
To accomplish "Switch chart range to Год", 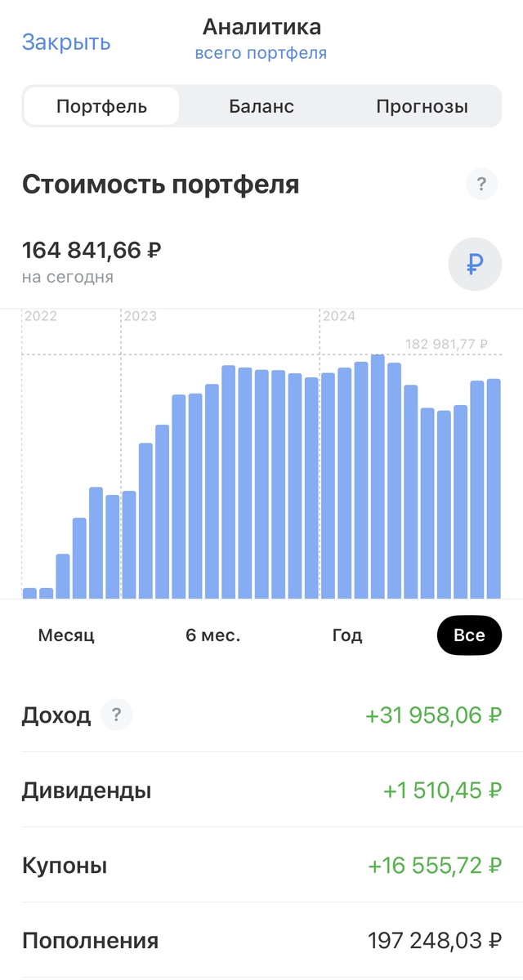I will pos(348,635).
